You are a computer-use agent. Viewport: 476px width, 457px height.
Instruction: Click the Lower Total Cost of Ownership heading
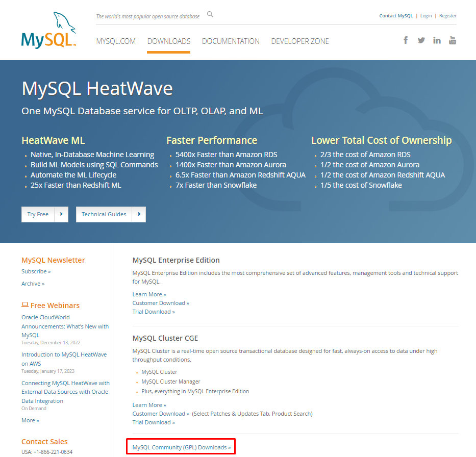tap(381, 140)
